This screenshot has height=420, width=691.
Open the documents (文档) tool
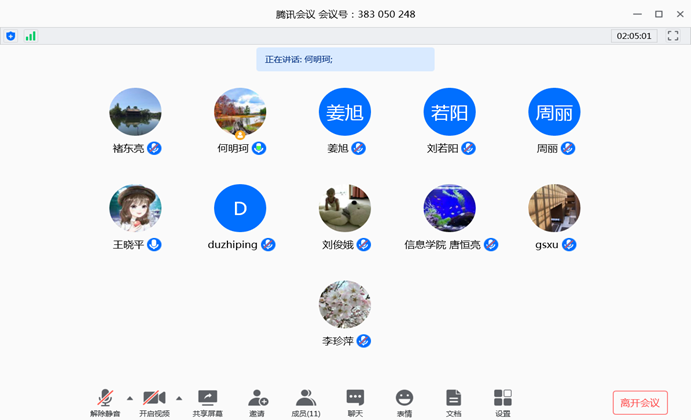point(453,402)
